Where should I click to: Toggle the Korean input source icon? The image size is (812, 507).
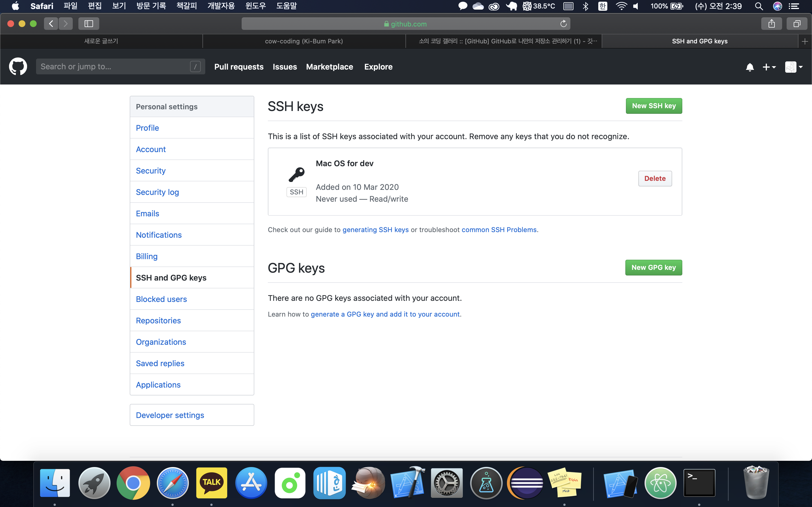[x=603, y=6]
